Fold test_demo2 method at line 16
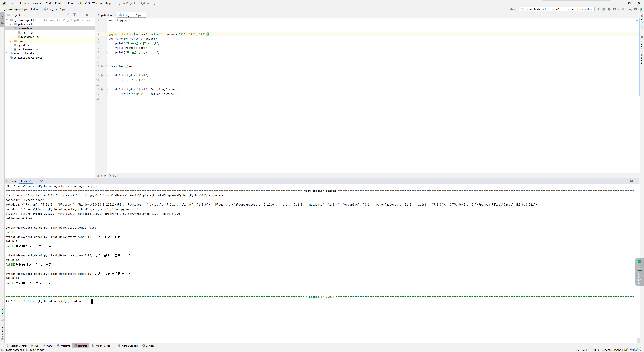644x352 pixels. coord(107,90)
